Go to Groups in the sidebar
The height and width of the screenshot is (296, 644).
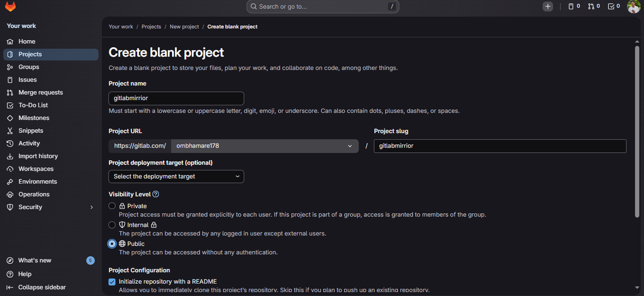click(x=51, y=67)
